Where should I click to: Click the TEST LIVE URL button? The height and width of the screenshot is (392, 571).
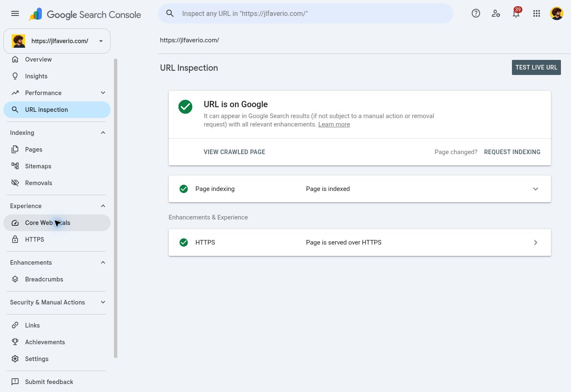pyautogui.click(x=536, y=67)
